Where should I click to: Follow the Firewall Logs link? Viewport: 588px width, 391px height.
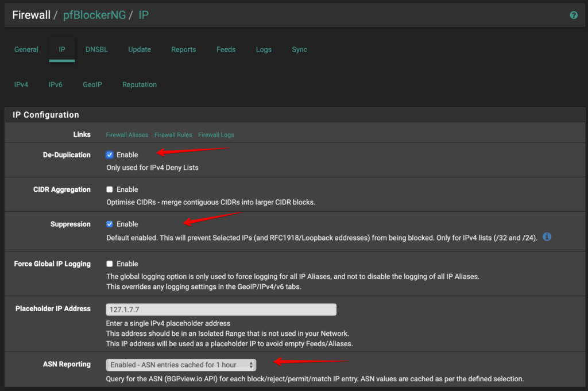click(x=216, y=135)
